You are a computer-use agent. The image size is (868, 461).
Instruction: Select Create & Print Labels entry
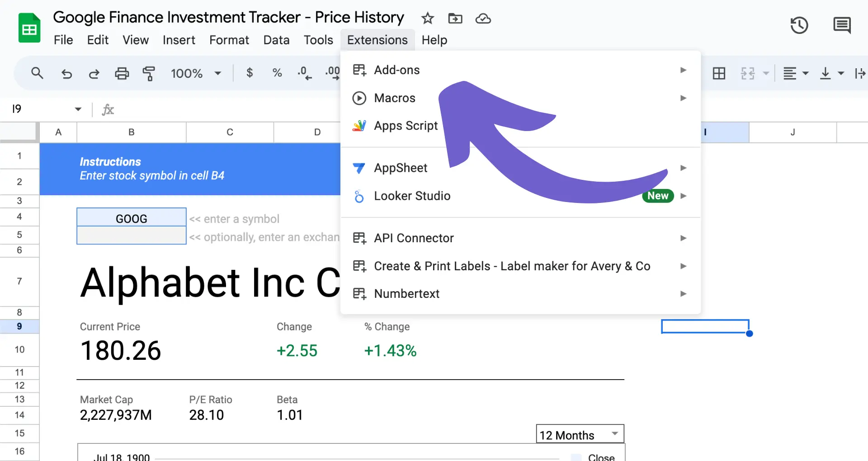coord(520,266)
